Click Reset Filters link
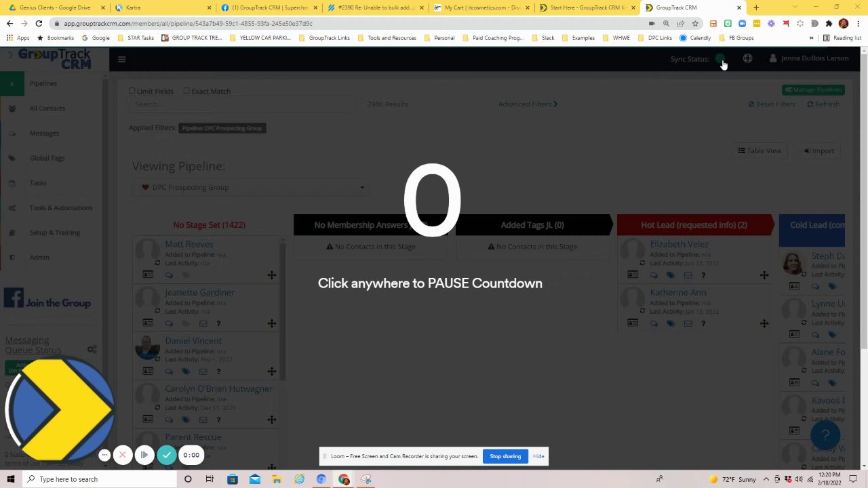This screenshot has height=488, width=868. point(772,104)
